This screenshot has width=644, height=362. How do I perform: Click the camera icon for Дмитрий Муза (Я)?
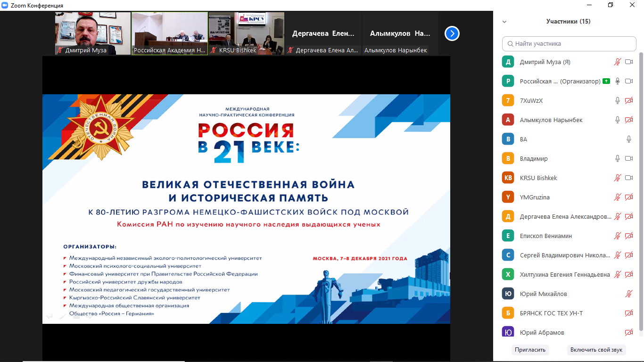629,62
